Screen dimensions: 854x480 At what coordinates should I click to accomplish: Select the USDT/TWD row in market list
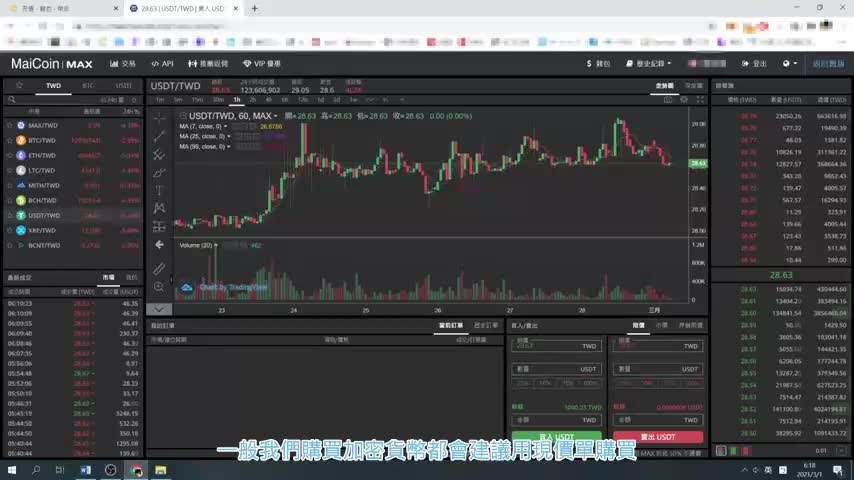click(x=73, y=215)
